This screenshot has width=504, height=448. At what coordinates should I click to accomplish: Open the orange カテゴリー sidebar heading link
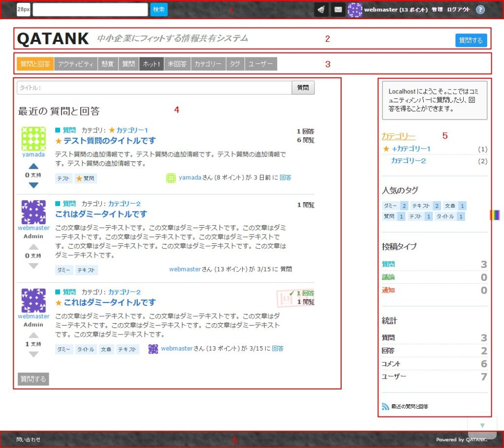(398, 136)
